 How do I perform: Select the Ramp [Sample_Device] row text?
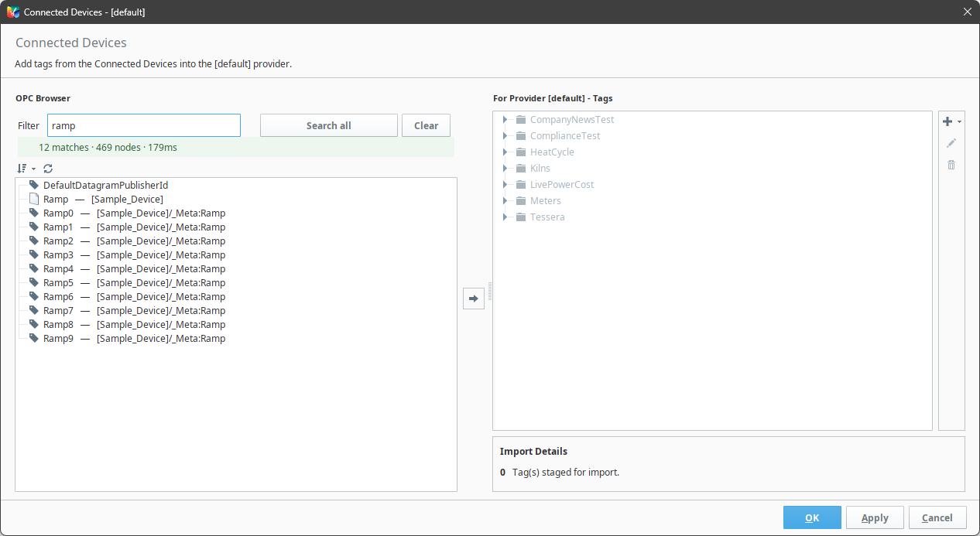point(103,199)
